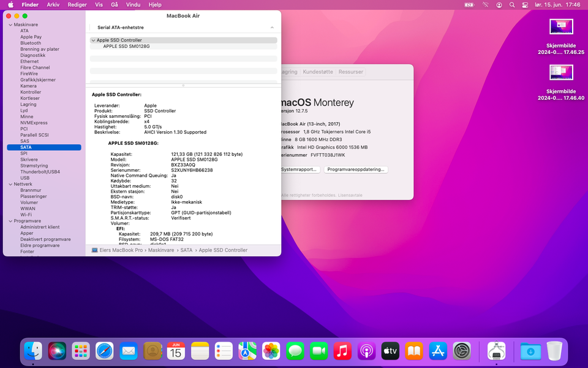
Task: Launch Launchpad from the Dock
Action: [81, 351]
